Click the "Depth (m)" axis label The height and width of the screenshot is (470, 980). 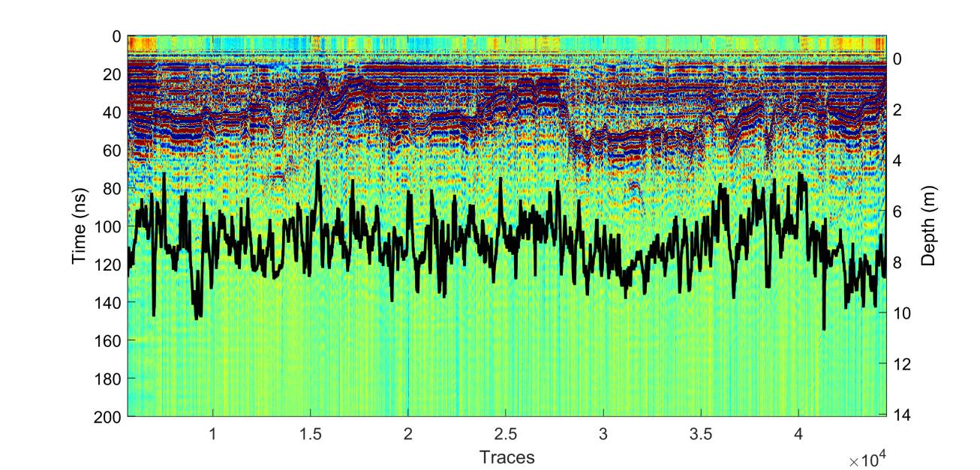(929, 226)
